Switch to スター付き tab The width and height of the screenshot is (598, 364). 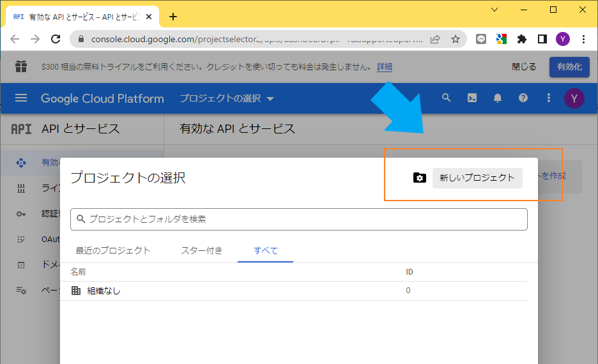click(201, 250)
